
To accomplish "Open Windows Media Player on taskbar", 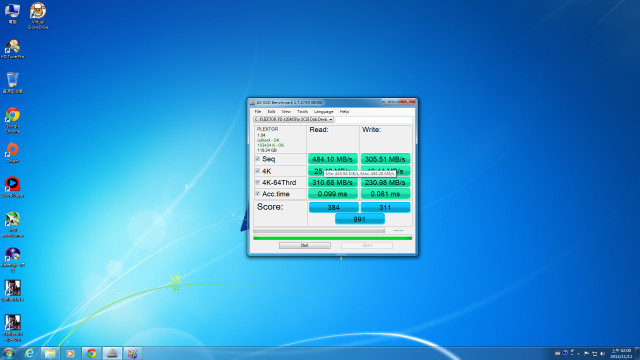I will [x=70, y=353].
